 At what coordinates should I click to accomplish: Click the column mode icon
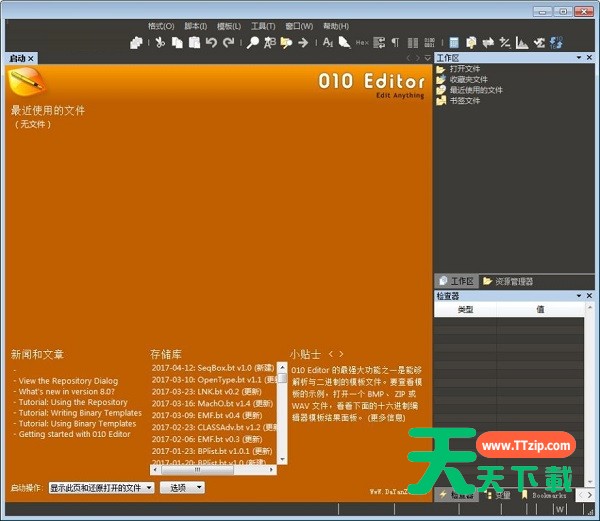point(412,42)
